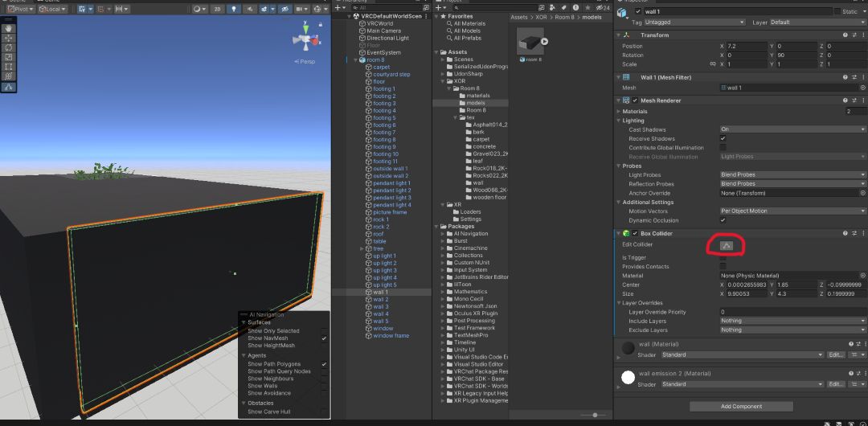The image size is (868, 426).
Task: Select the Edit Collider tool in Scene toolbar
Action: click(8, 87)
